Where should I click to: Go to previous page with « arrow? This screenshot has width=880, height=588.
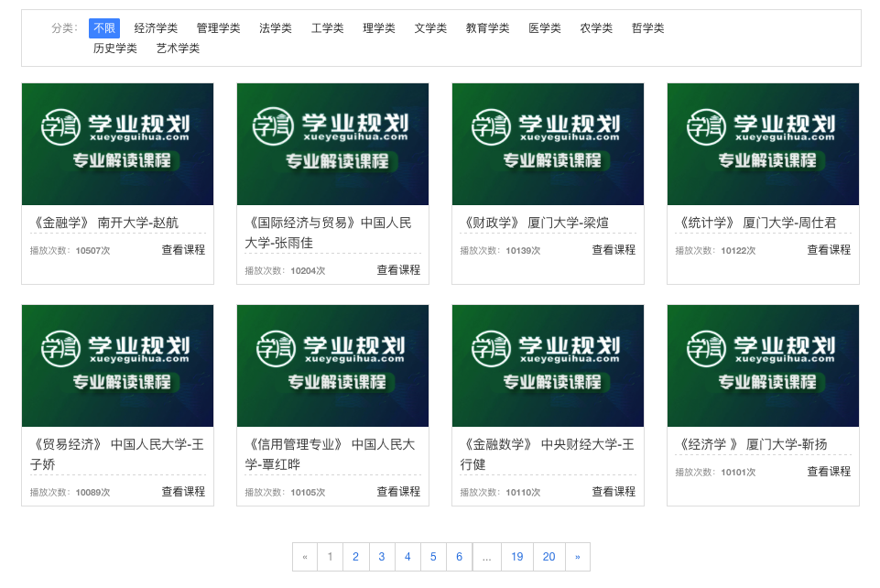tap(305, 557)
